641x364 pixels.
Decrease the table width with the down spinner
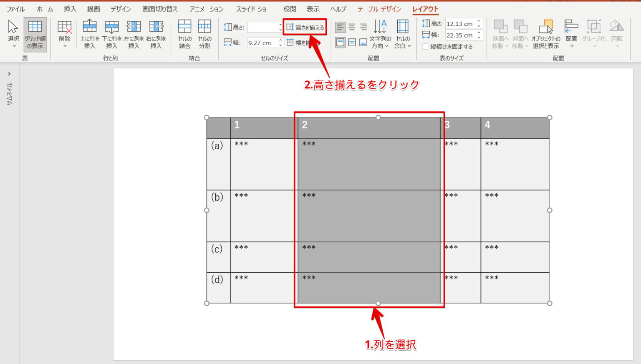point(479,38)
